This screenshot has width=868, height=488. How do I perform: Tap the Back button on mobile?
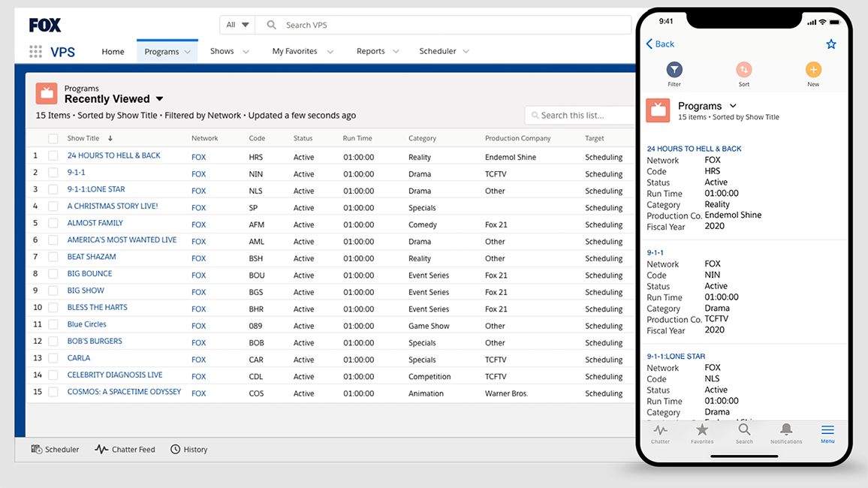pos(661,44)
